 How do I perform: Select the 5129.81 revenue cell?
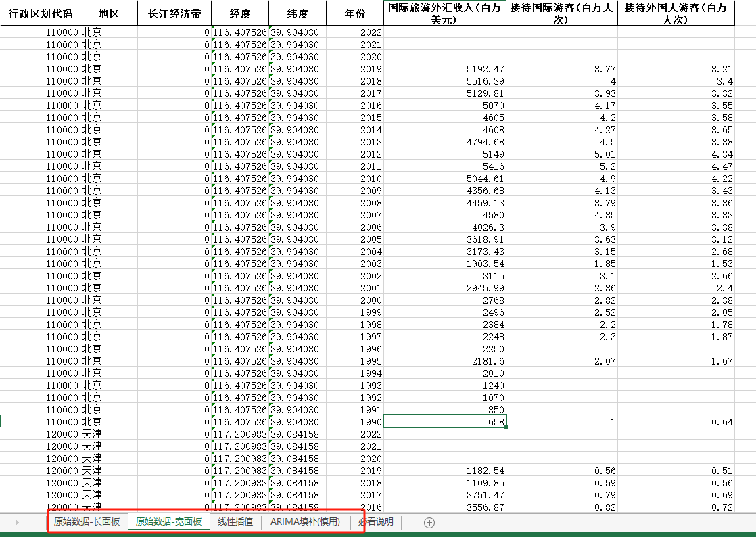(445, 93)
